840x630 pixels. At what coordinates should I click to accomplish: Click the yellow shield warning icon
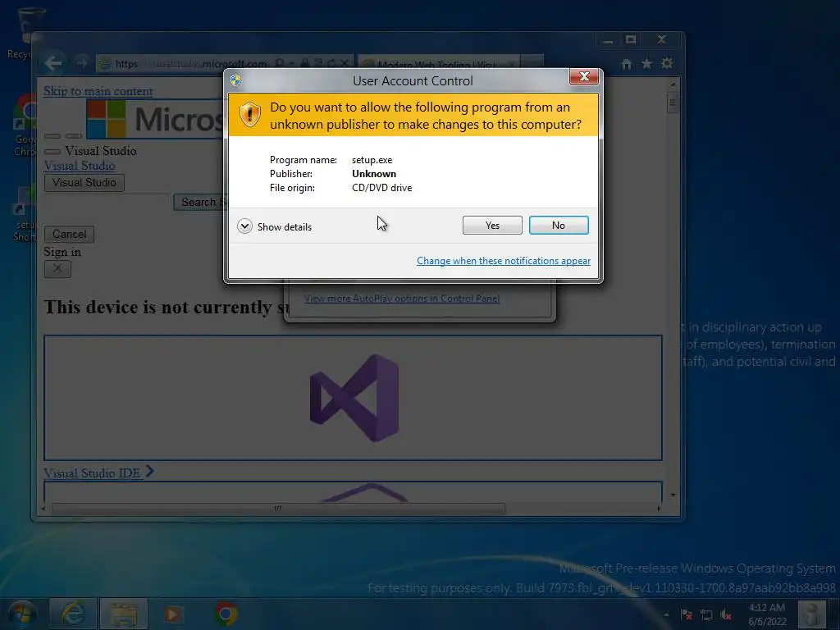pyautogui.click(x=249, y=115)
